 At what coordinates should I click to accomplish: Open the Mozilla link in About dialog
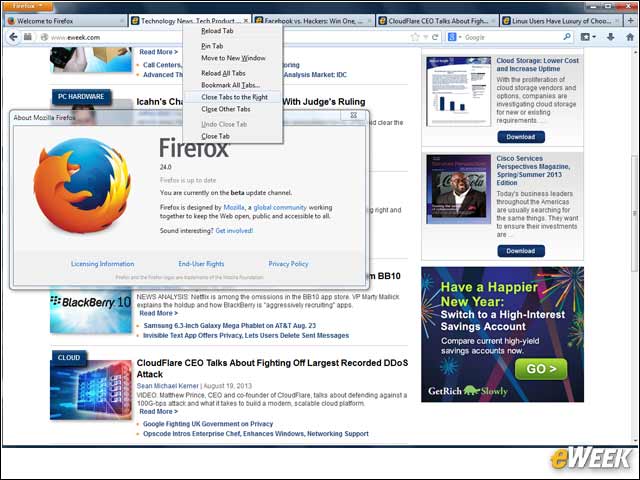coord(234,207)
